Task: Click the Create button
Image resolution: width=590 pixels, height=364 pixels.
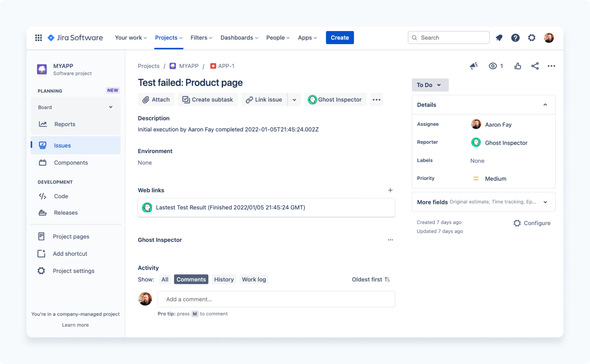Action: tap(340, 38)
